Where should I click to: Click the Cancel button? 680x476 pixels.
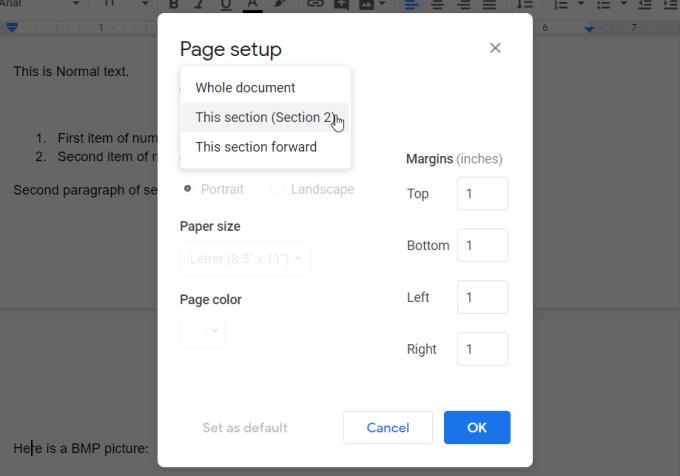click(x=388, y=428)
